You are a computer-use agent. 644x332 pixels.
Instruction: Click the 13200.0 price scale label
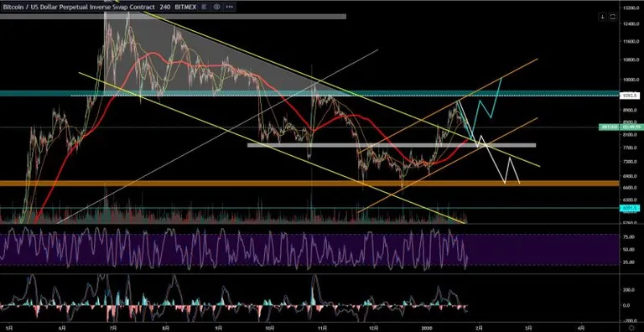click(x=631, y=8)
